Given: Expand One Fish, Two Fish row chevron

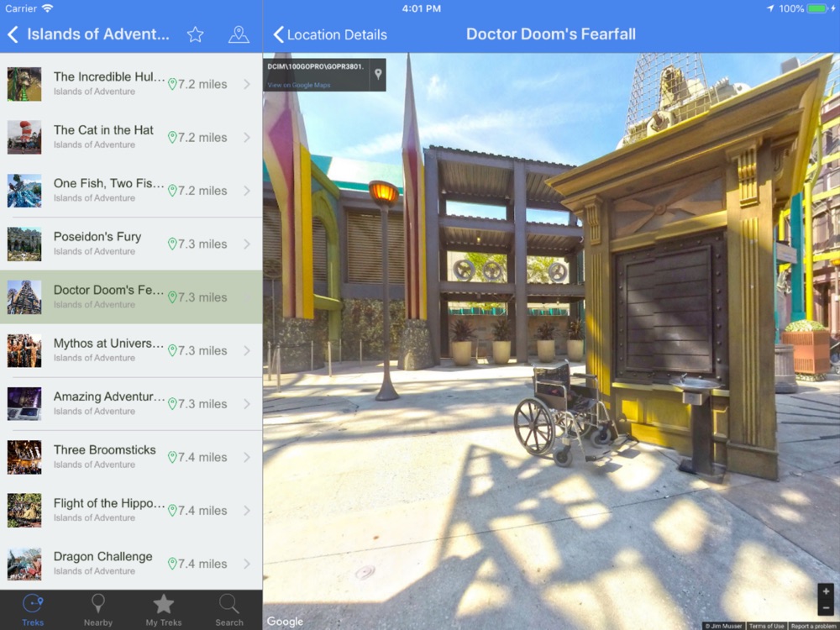Looking at the screenshot, I should (x=247, y=191).
